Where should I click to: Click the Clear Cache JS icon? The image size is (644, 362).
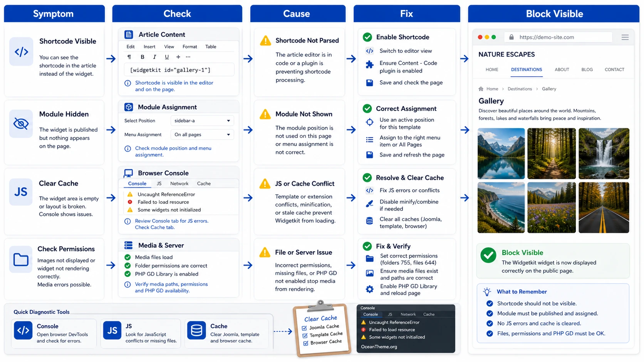coord(21,192)
